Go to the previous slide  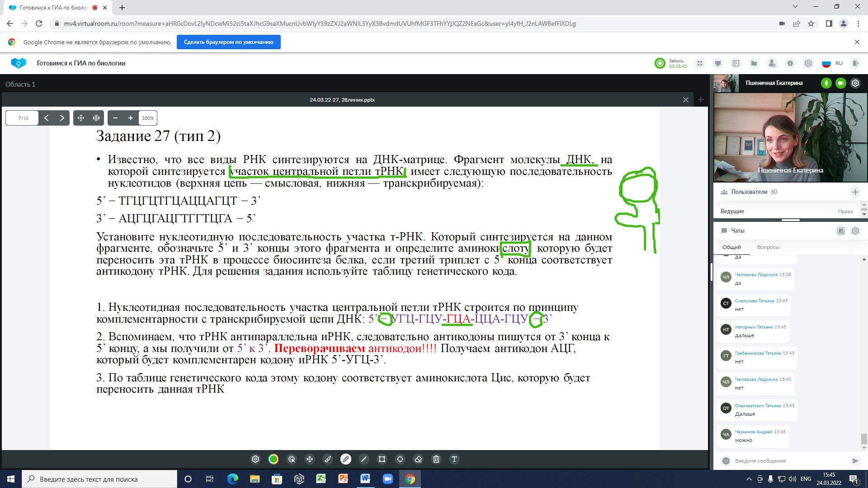47,118
